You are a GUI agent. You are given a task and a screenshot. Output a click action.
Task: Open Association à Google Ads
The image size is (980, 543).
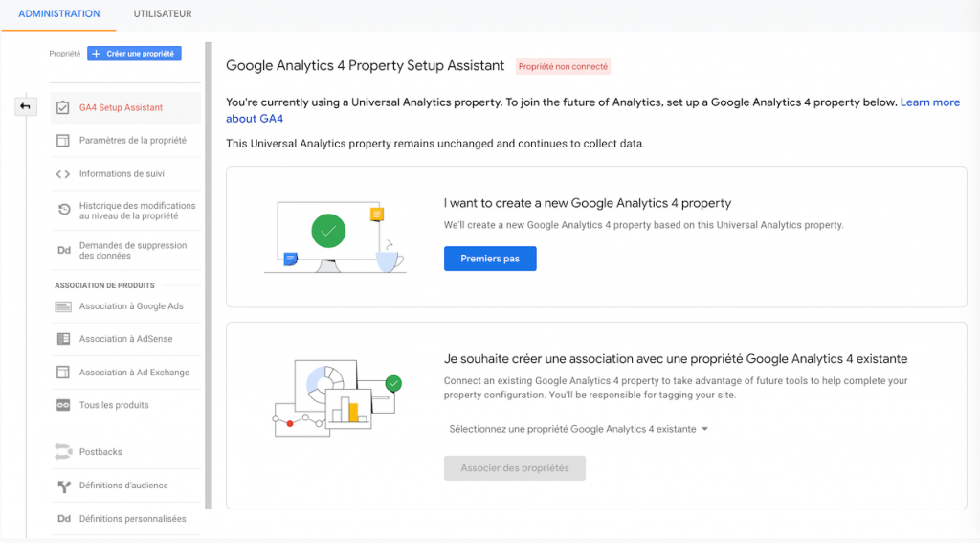point(125,306)
